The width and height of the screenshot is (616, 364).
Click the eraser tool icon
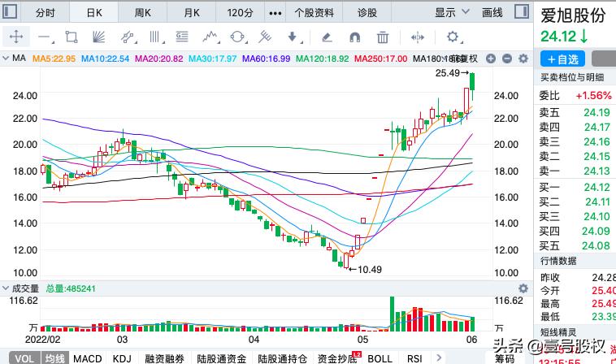click(327, 37)
